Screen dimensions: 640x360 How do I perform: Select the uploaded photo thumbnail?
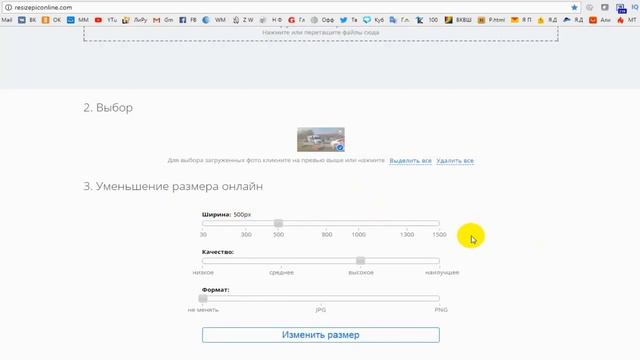(321, 140)
